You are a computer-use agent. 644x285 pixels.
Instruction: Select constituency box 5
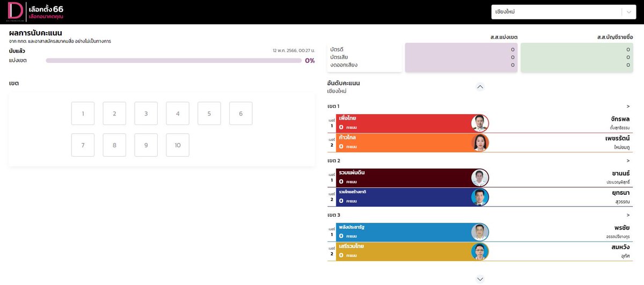click(209, 114)
